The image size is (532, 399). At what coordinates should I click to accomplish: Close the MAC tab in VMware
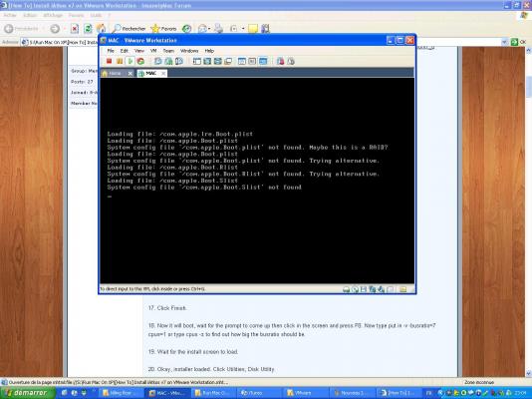(x=163, y=74)
